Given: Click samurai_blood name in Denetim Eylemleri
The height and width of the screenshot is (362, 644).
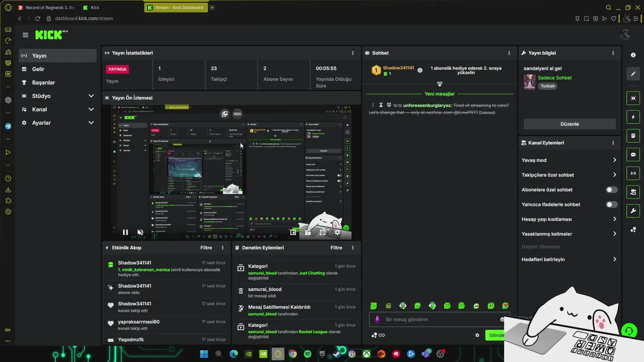Looking at the screenshot, I should coord(265,289).
